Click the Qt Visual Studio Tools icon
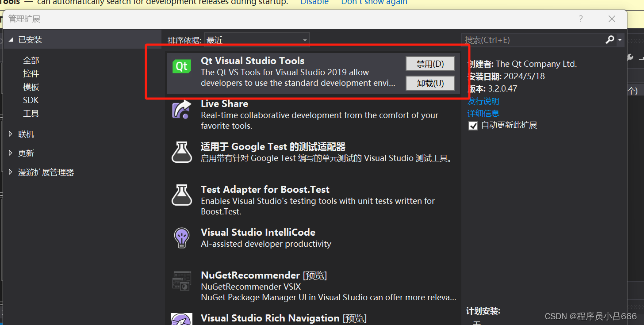 click(x=182, y=66)
